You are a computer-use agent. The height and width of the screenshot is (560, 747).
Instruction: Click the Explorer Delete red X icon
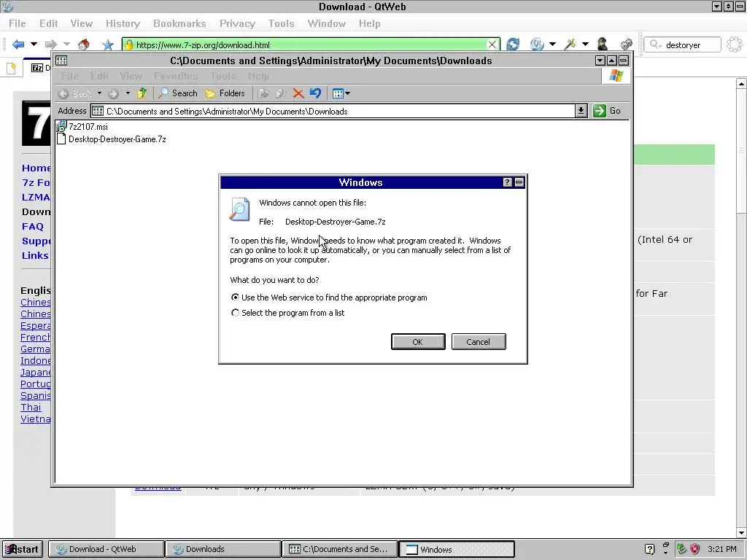(x=298, y=93)
